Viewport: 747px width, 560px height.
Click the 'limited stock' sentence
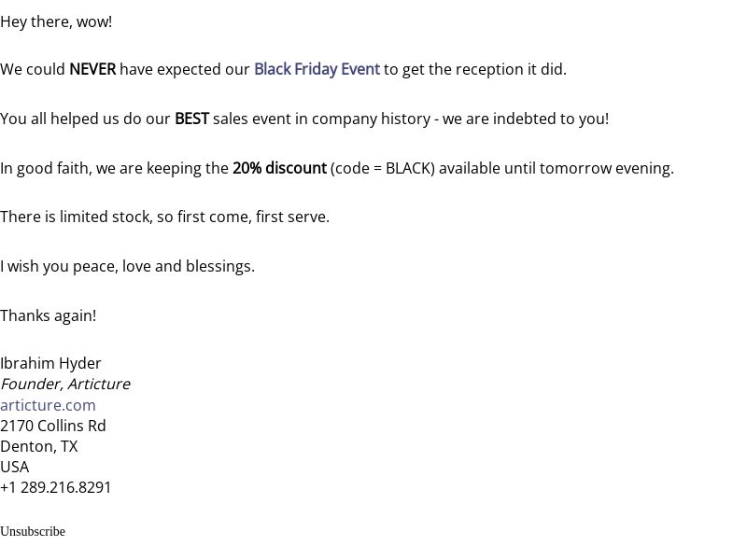[x=165, y=217]
